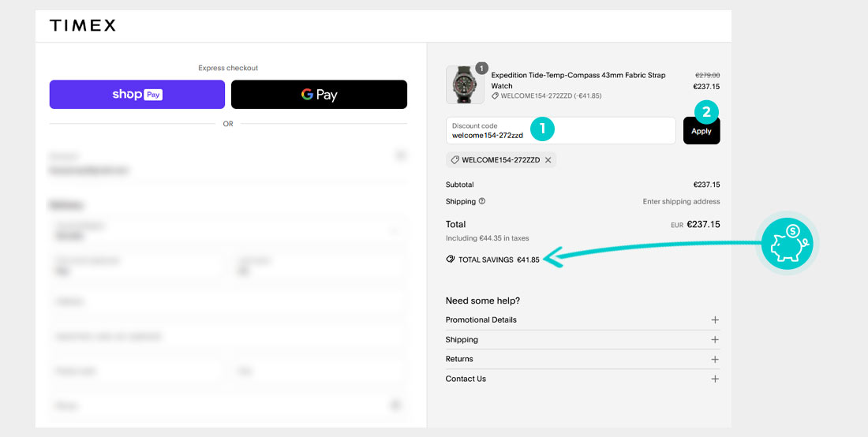Image resolution: width=868 pixels, height=437 pixels.
Task: Click the item quantity badge on thumbnail
Action: 481,68
